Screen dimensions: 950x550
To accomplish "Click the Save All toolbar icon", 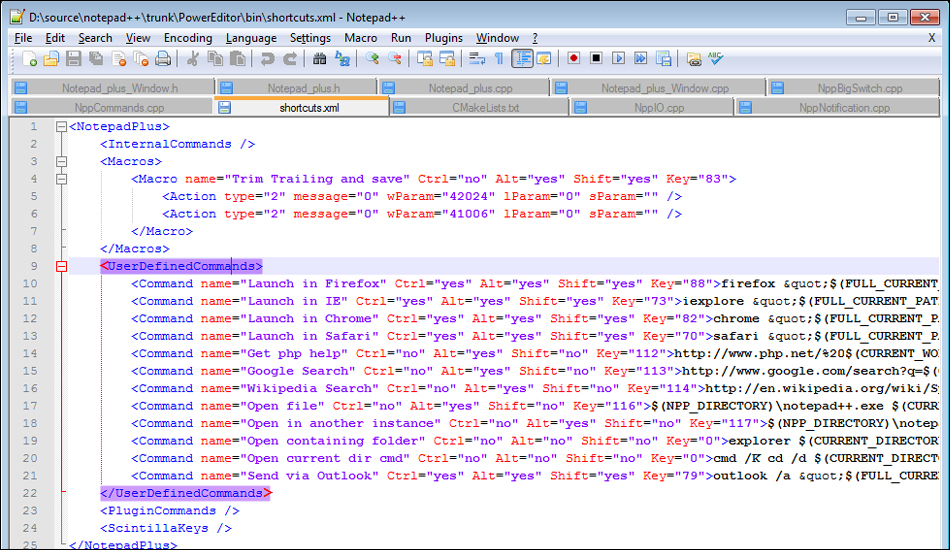I will [96, 59].
